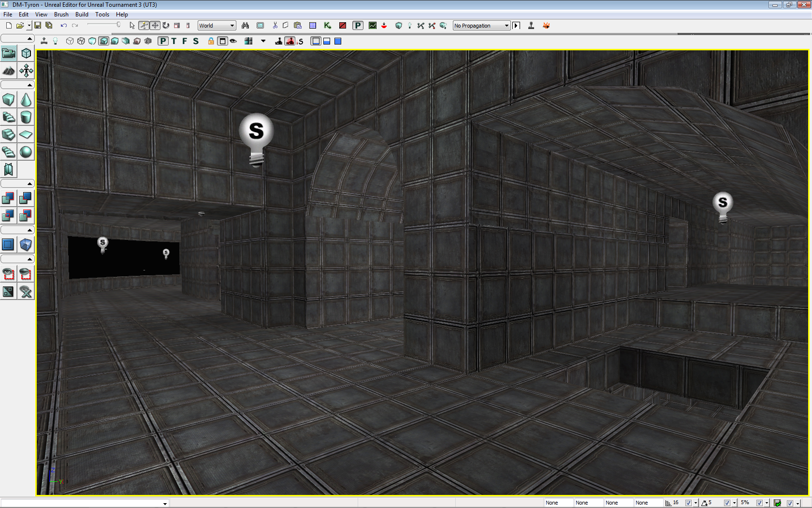
Task: Expand viewport options down arrow
Action: coord(263,41)
